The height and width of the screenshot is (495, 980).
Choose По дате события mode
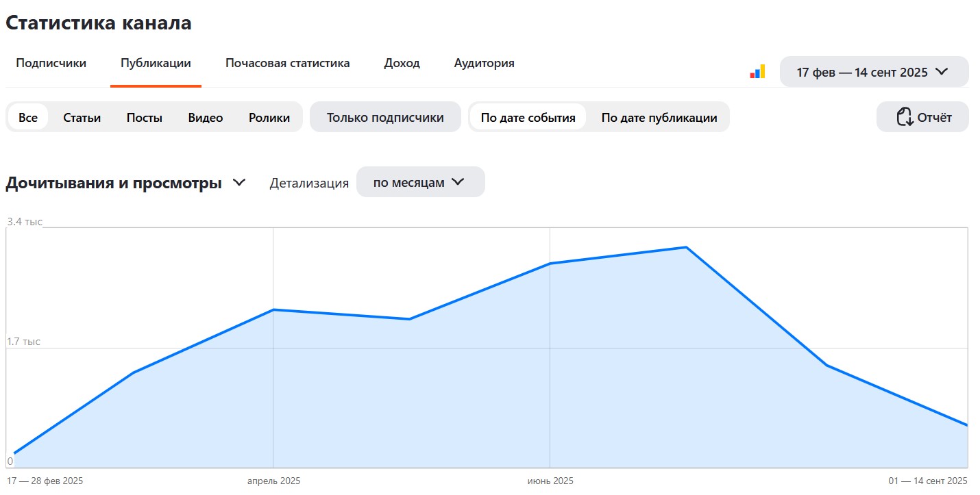[528, 117]
